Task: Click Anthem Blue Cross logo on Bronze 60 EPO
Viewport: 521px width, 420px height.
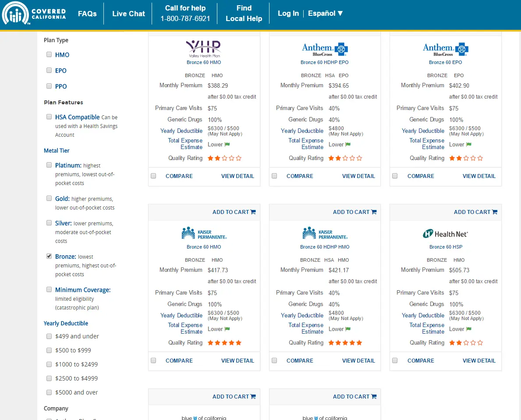Action: pyautogui.click(x=445, y=49)
